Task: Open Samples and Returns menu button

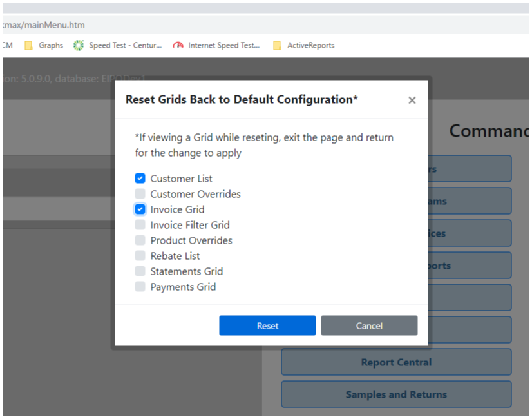Action: point(396,394)
